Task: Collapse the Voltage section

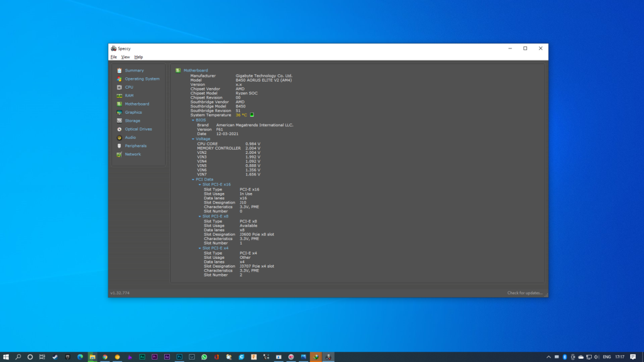Action: (193, 139)
